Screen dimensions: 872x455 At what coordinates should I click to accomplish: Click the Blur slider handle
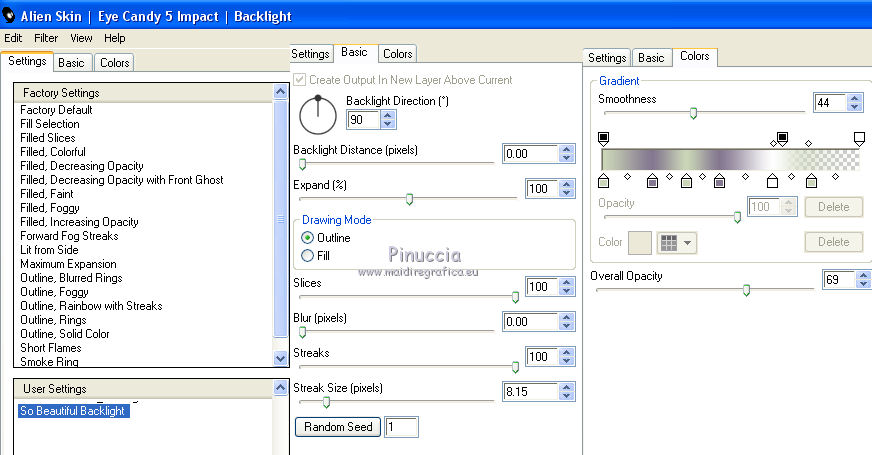pos(303,332)
